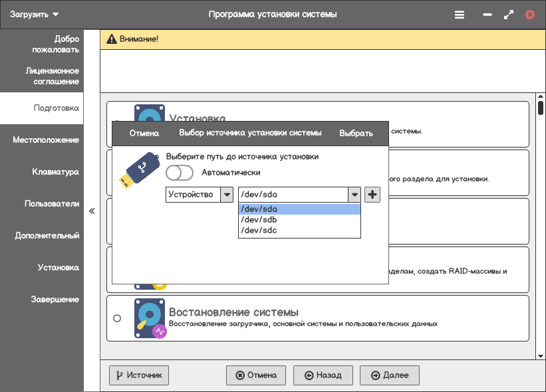Click the system recovery disk icon
Image resolution: width=546 pixels, height=392 pixels.
(150, 318)
